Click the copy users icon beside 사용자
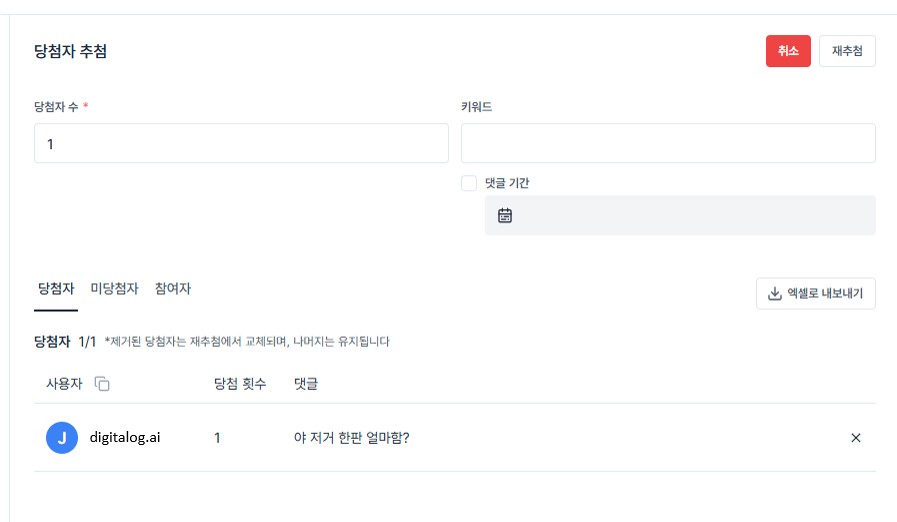Image resolution: width=897 pixels, height=522 pixels. [x=102, y=384]
